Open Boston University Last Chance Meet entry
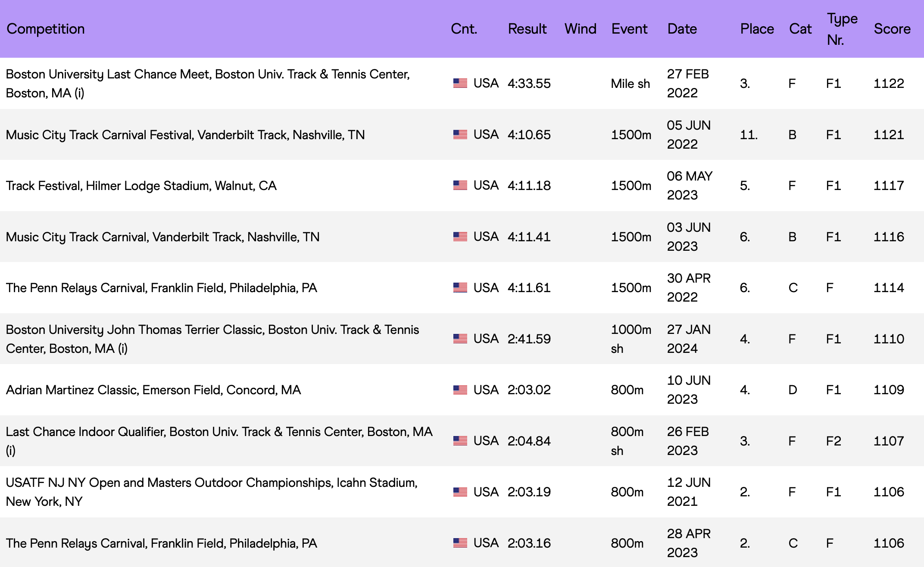The width and height of the screenshot is (924, 567). tap(207, 83)
